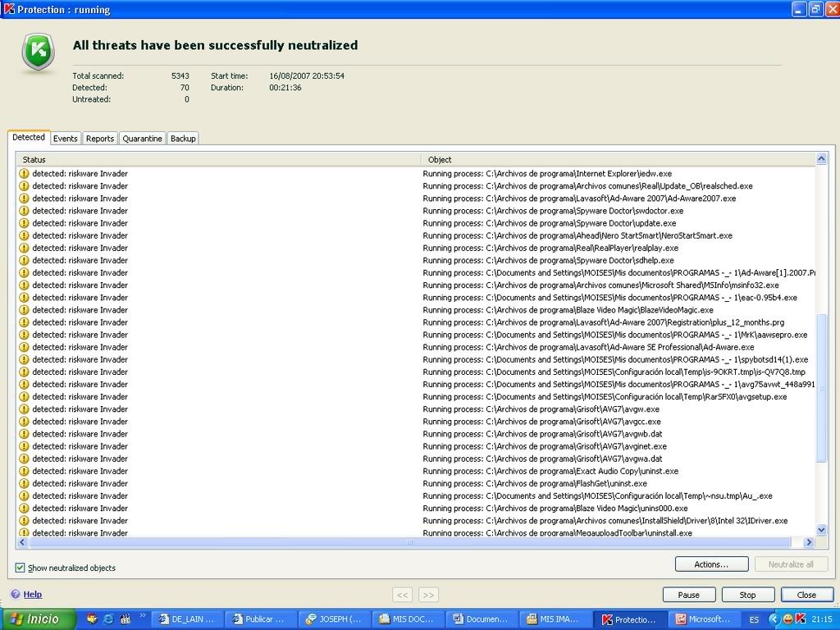840x630 pixels.
Task: Click the smiley face tray icon
Action: pyautogui.click(x=787, y=619)
